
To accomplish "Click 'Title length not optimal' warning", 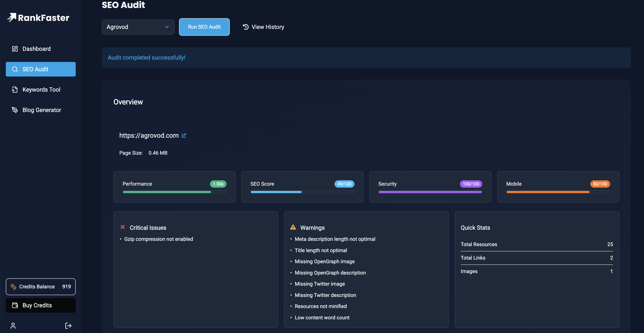I will 321,250.
